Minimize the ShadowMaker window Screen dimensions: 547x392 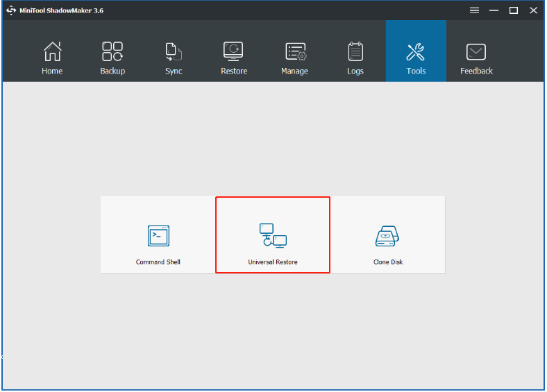pos(494,10)
